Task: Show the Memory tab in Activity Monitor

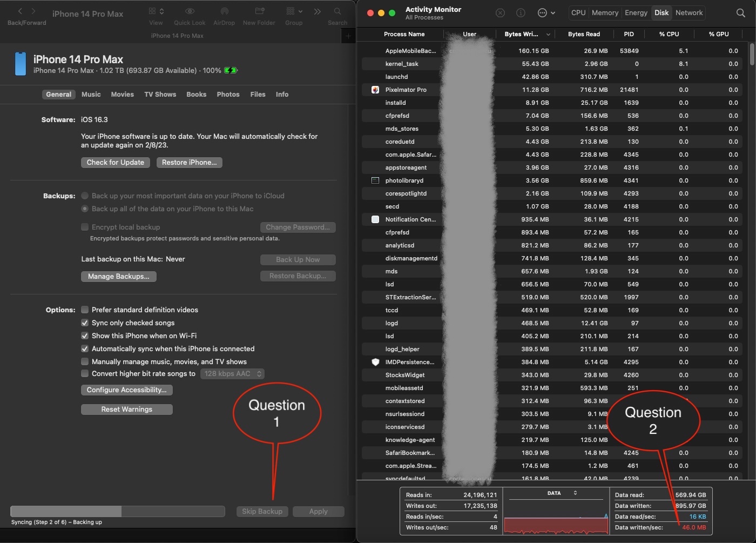Action: 605,13
